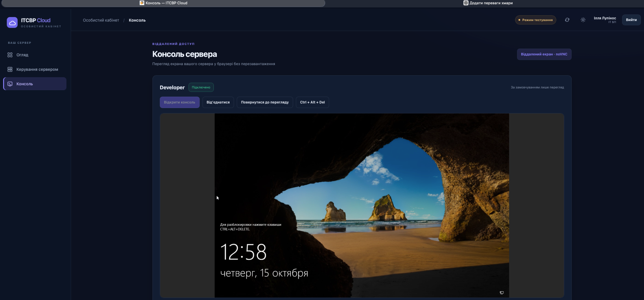Screen dimensions: 644x300
Task: Click the ITCBP Cloud logo icon
Action: click(12, 23)
